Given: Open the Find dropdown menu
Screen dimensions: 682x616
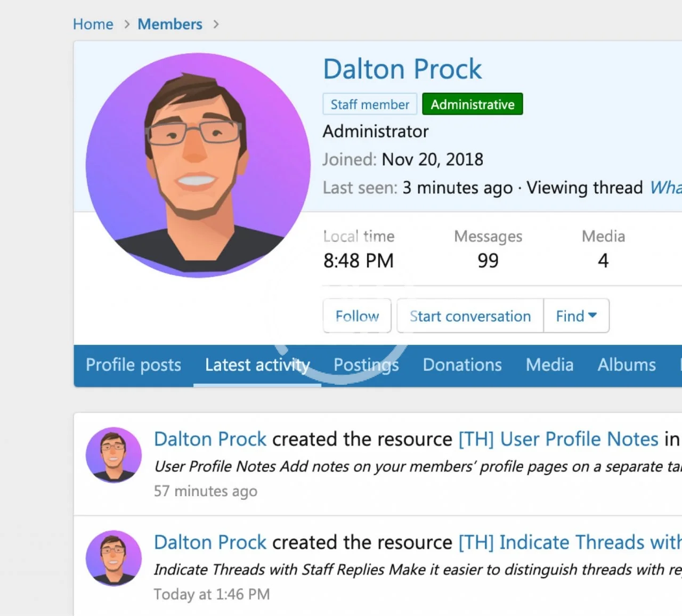Looking at the screenshot, I should 576,316.
